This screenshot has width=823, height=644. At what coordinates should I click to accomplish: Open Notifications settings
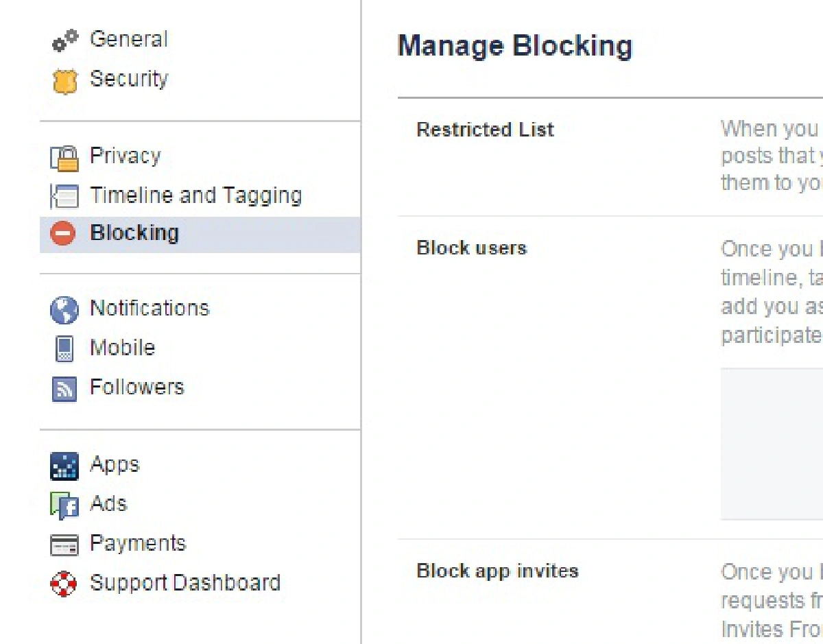pos(150,309)
